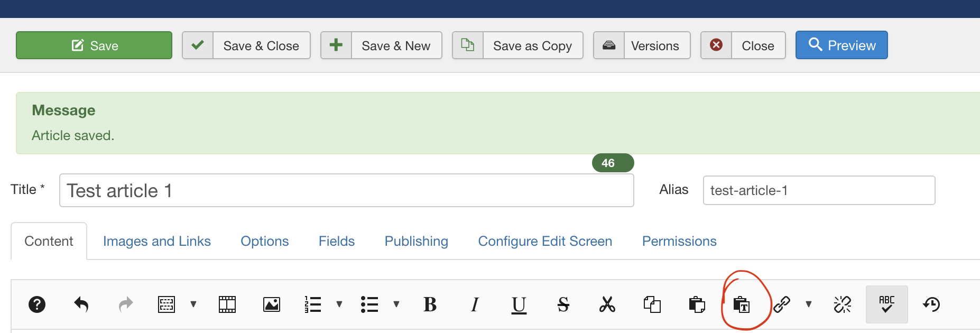This screenshot has height=333, width=980.
Task: Toggle underline formatting
Action: tap(519, 304)
